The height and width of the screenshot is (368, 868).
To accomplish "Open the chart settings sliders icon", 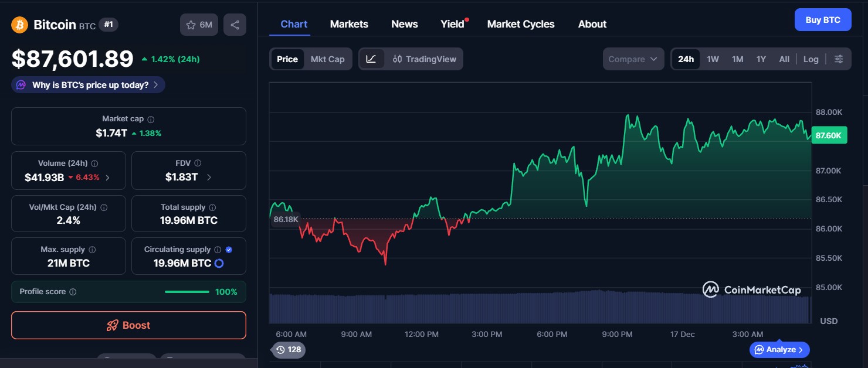I will (839, 59).
